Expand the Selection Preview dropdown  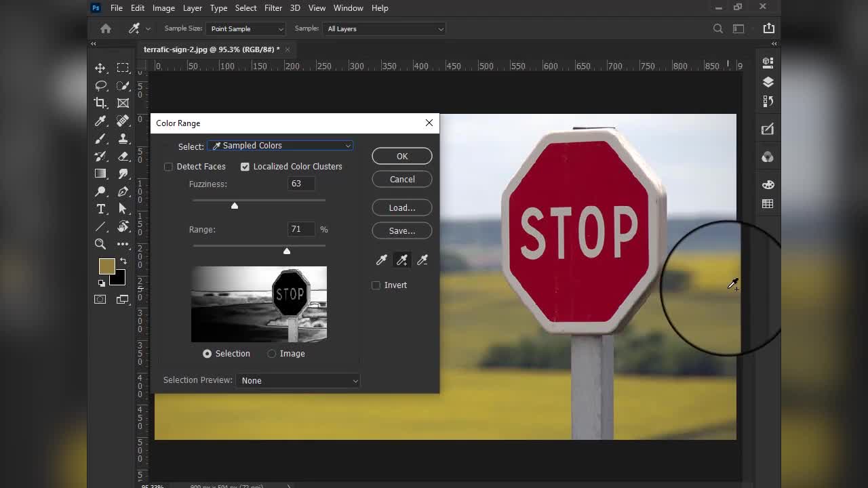click(298, 381)
